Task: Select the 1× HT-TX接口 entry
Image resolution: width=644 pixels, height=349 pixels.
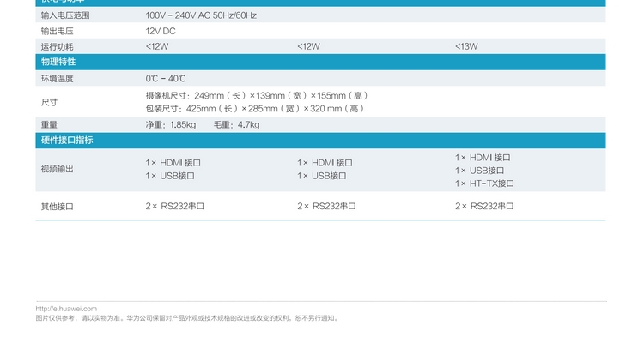Action: click(484, 184)
